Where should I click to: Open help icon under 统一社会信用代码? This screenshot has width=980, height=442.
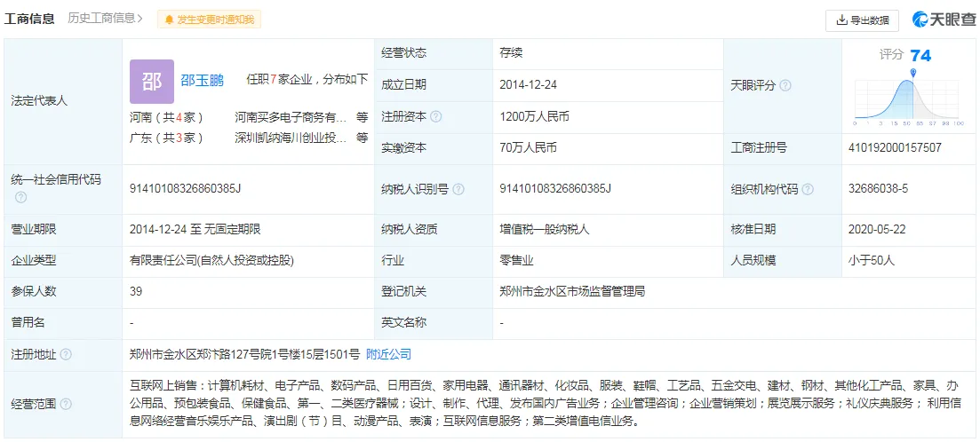click(x=20, y=197)
